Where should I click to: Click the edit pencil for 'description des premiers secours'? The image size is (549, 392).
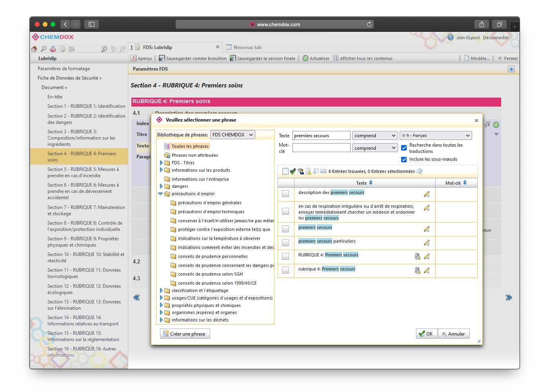(427, 194)
